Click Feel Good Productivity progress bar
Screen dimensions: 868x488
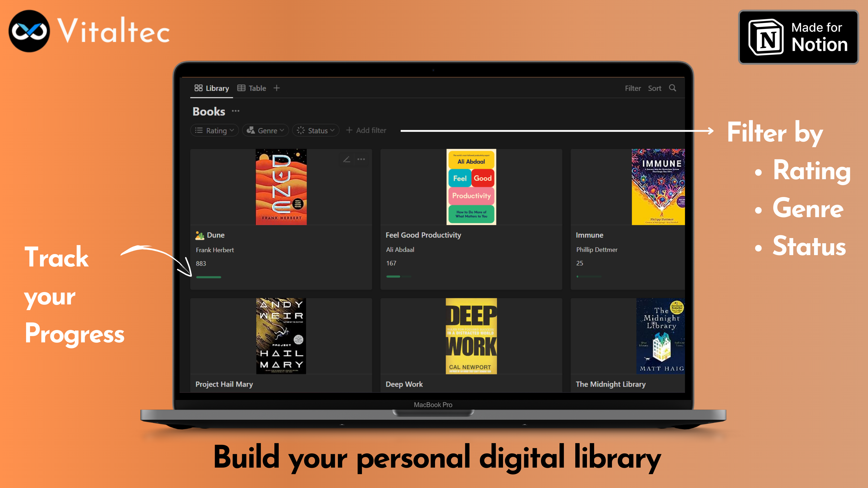[x=399, y=277]
